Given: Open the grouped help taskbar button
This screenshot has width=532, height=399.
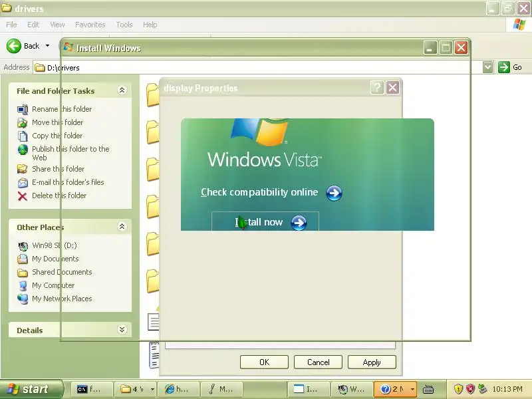Looking at the screenshot, I should pos(395,389).
